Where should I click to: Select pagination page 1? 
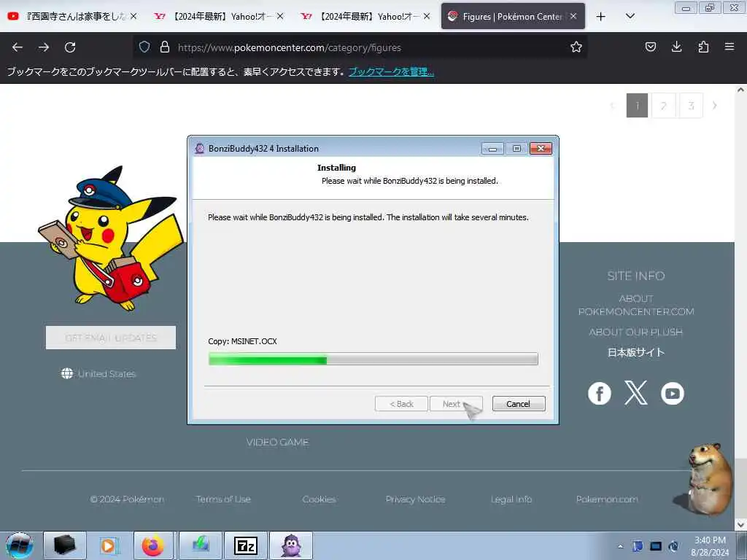637,106
